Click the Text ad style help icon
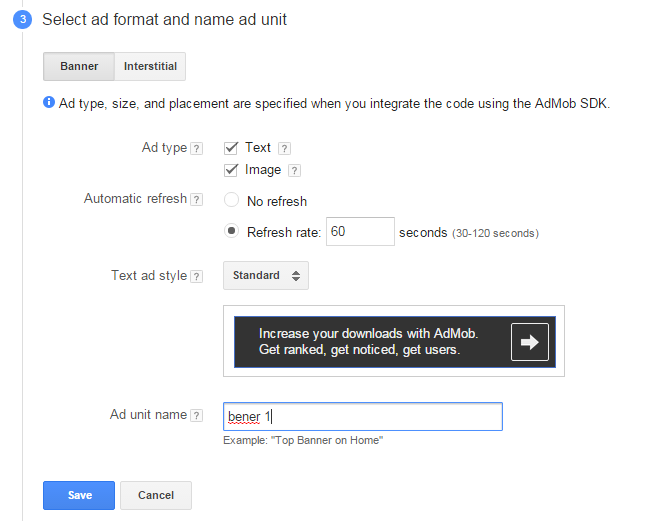The image size is (670, 521). click(196, 276)
